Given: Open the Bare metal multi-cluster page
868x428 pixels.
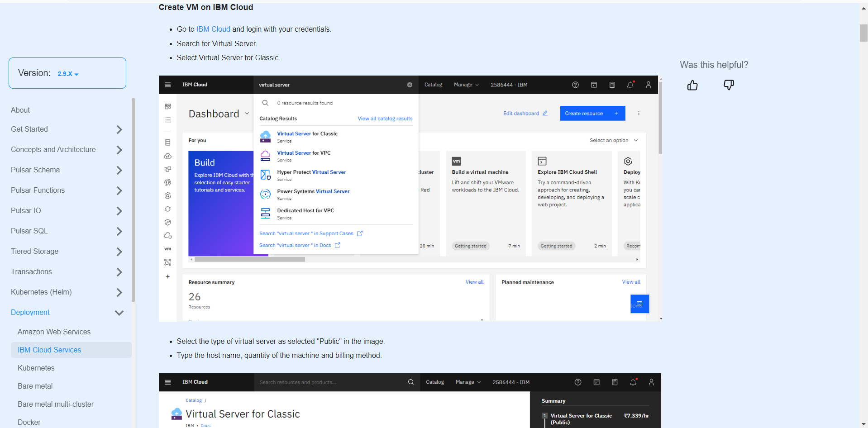Looking at the screenshot, I should (56, 404).
